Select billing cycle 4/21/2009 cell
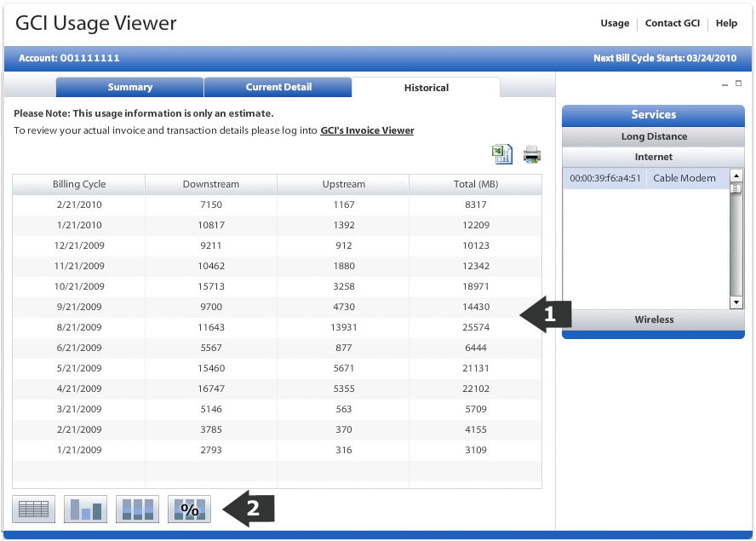The image size is (756, 541). point(78,388)
